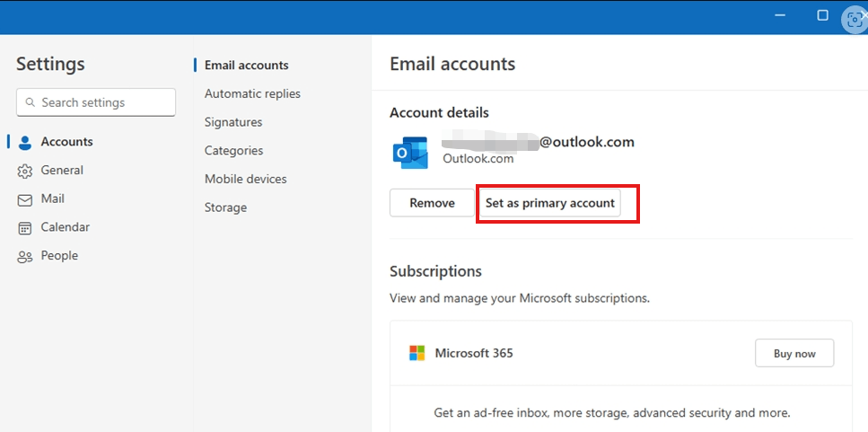Image resolution: width=868 pixels, height=432 pixels.
Task: Click the General gear icon
Action: (x=25, y=172)
